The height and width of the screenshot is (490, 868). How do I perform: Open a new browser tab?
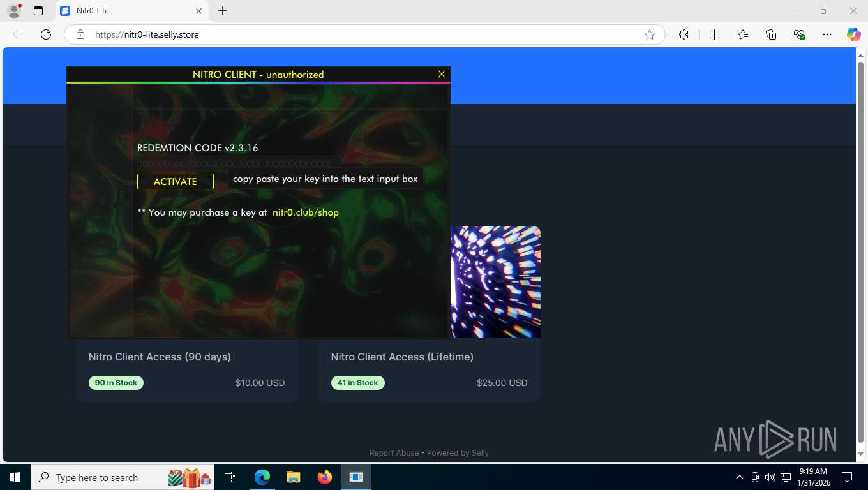tap(222, 11)
